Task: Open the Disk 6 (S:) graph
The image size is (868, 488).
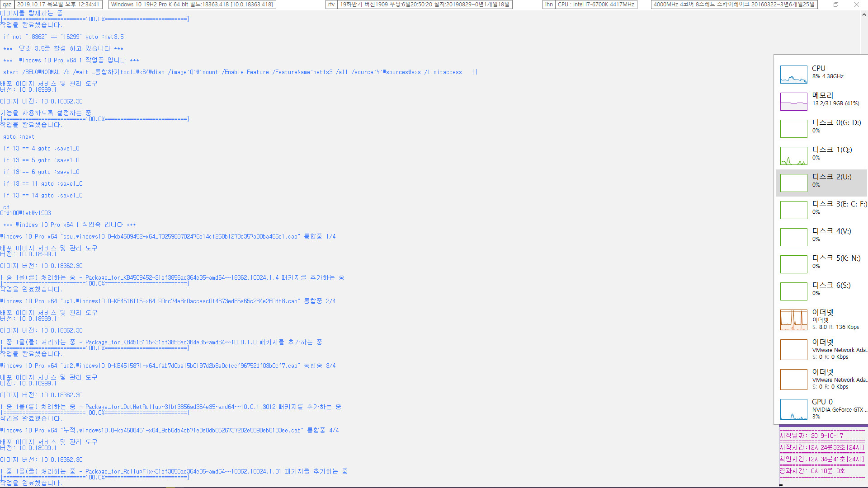Action: pyautogui.click(x=793, y=291)
